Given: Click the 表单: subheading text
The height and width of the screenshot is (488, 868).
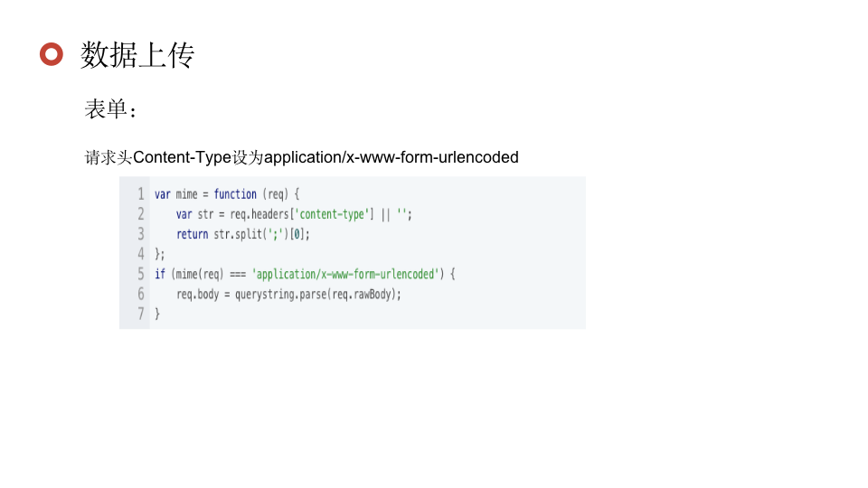Looking at the screenshot, I should click(x=110, y=109).
